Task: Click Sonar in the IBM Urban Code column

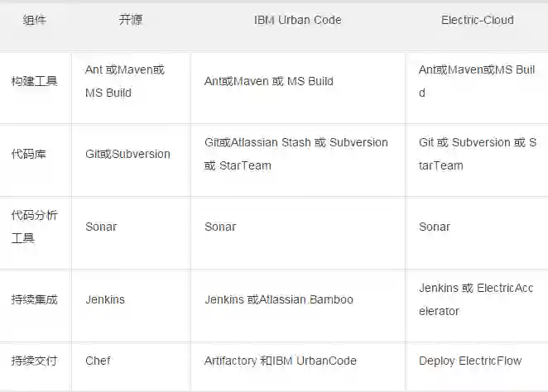Action: (x=220, y=227)
